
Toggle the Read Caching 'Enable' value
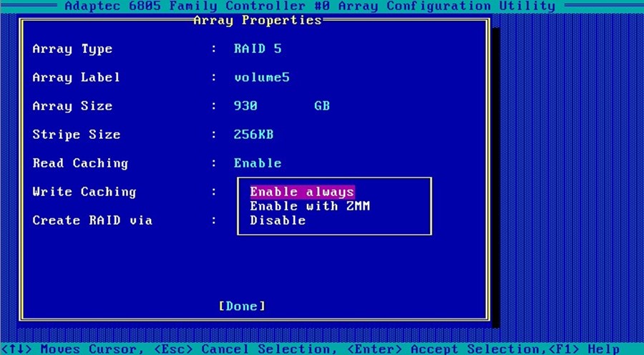[x=258, y=163]
